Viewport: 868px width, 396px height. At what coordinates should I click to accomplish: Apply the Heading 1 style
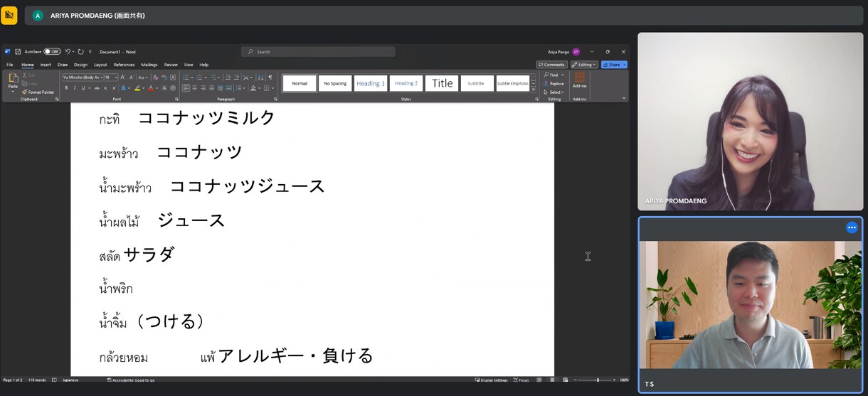point(371,83)
